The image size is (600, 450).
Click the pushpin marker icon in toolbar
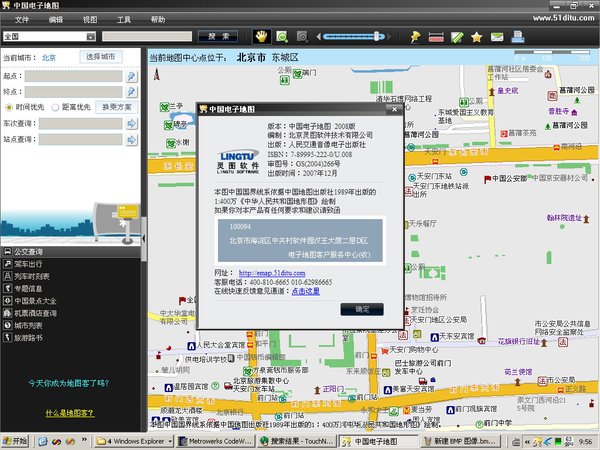click(415, 37)
